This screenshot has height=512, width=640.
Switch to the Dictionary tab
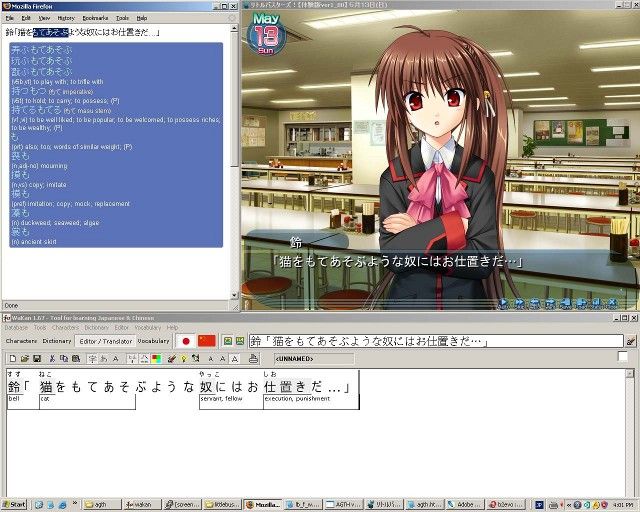coord(57,341)
